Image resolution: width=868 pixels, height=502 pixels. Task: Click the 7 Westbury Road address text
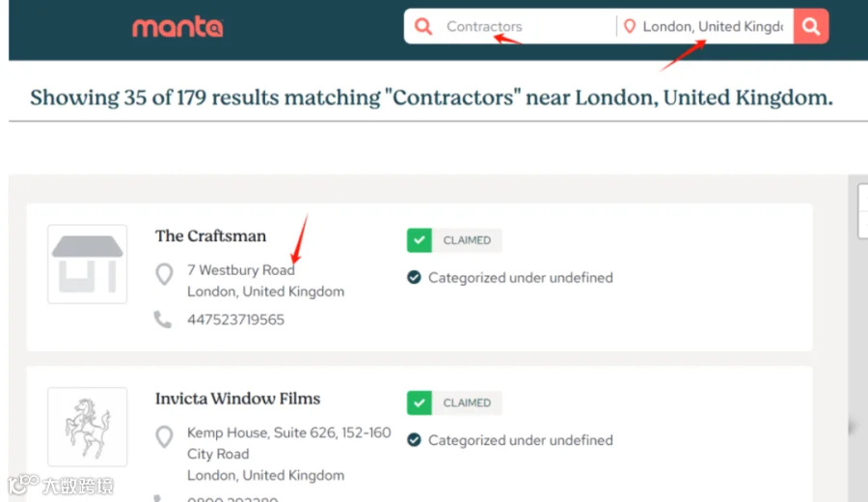[241, 270]
